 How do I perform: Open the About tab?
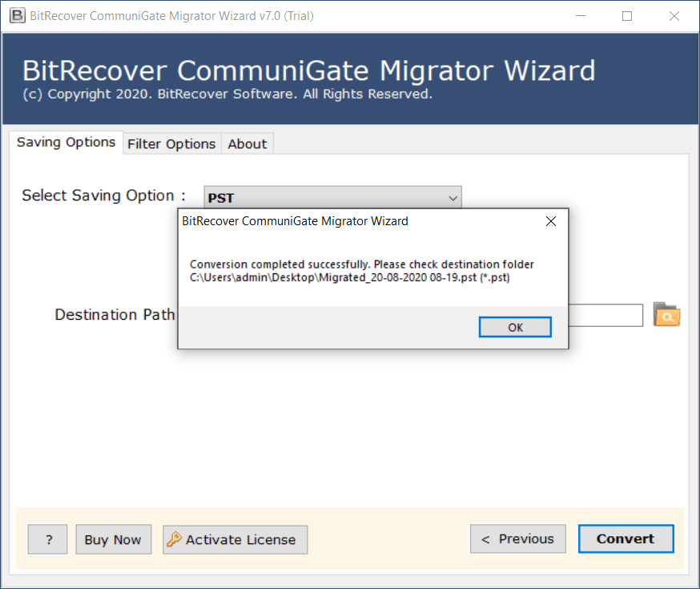click(247, 143)
